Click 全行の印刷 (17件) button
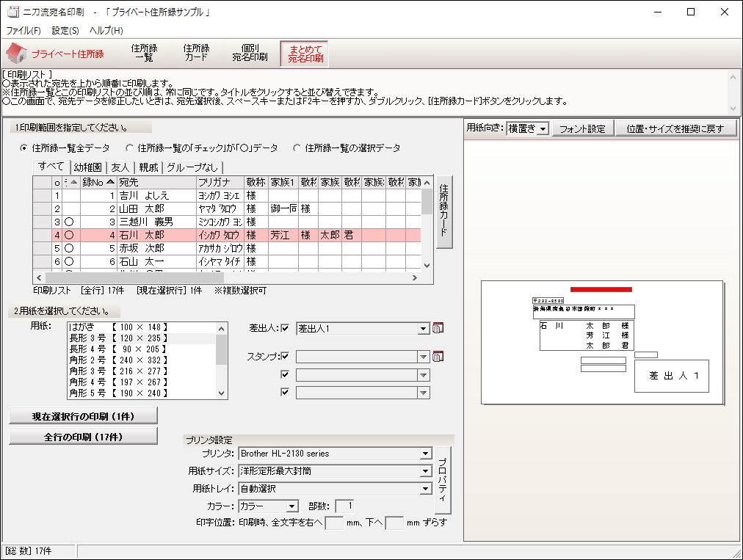This screenshot has width=743, height=560. 84,437
